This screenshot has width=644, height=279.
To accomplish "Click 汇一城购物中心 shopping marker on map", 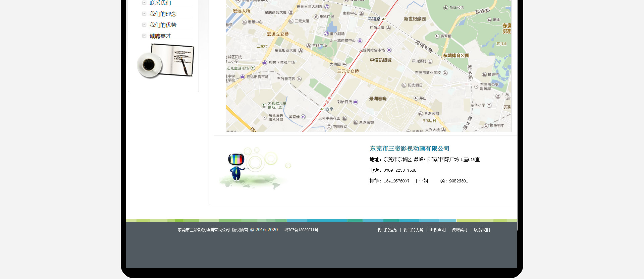I will pos(360,41).
